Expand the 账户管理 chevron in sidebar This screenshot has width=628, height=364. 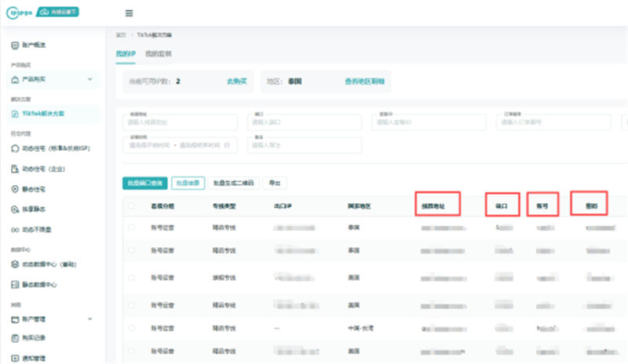[x=89, y=319]
